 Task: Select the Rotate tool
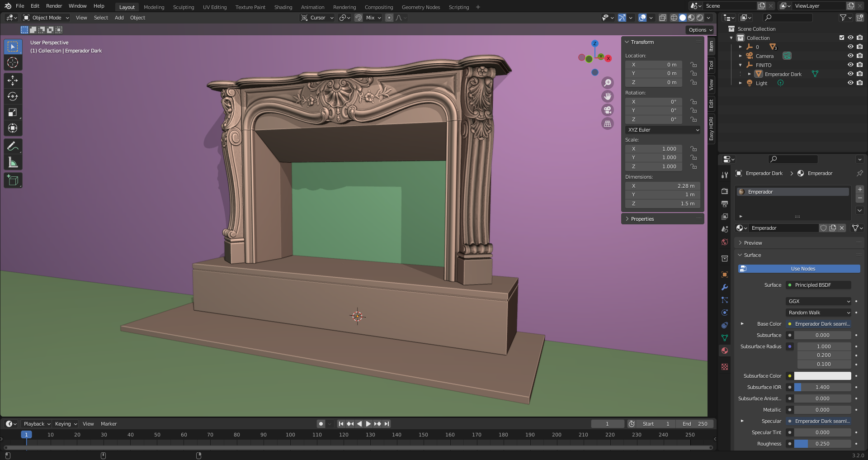point(13,96)
